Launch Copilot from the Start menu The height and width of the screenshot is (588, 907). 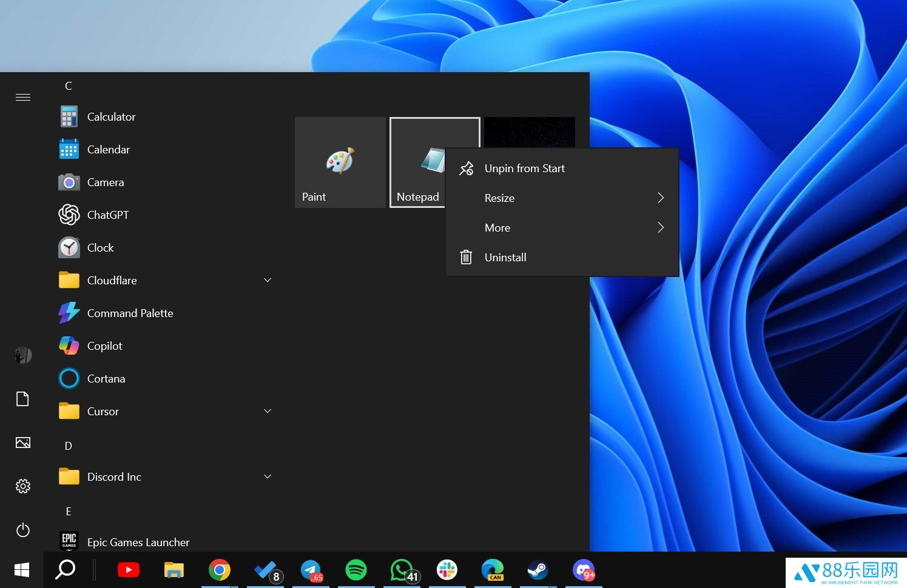pyautogui.click(x=104, y=346)
